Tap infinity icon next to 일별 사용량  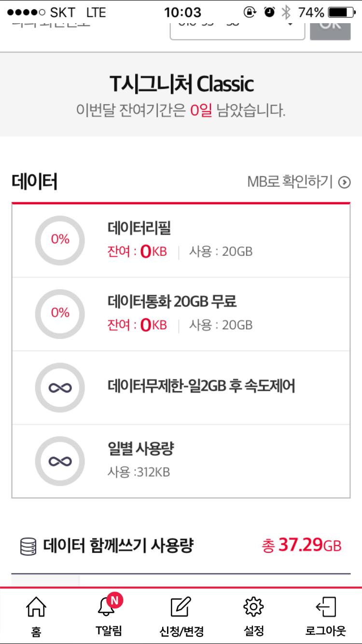coord(60,461)
